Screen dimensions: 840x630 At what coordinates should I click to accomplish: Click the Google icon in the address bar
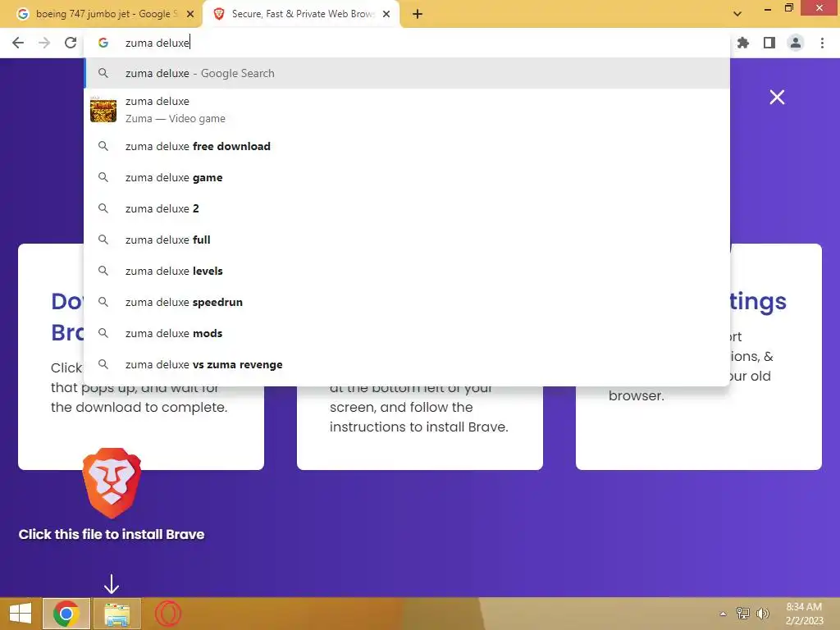coord(103,43)
